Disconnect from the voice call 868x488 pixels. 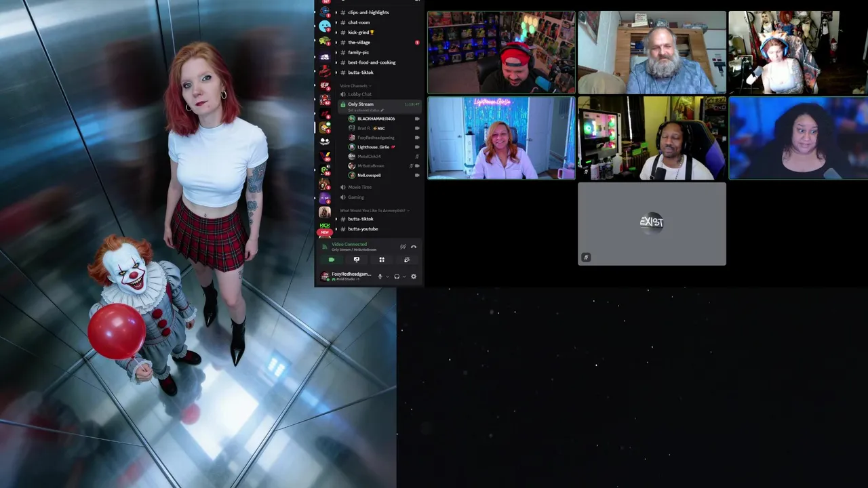(x=414, y=247)
